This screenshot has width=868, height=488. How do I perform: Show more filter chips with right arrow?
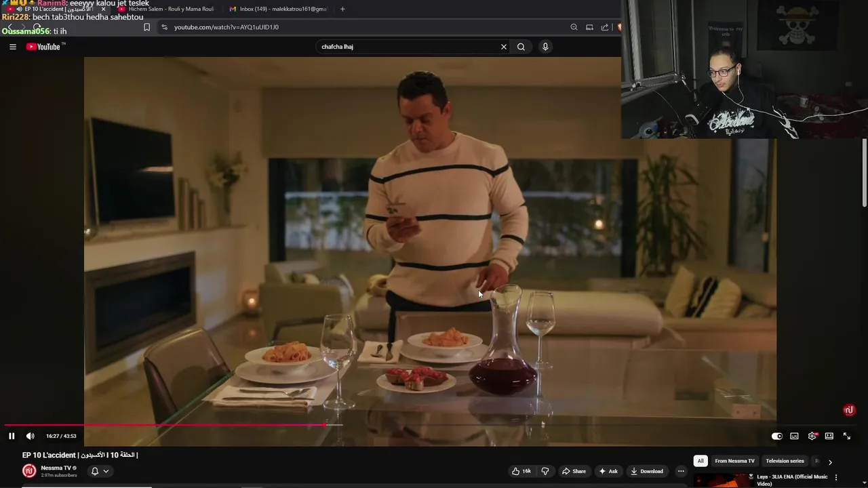830,462
